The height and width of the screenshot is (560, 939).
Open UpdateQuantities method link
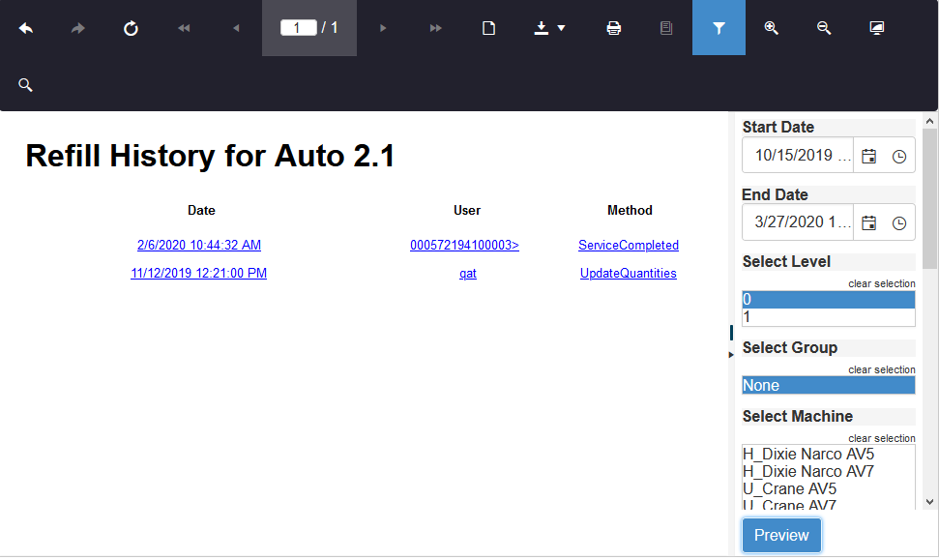pos(629,273)
